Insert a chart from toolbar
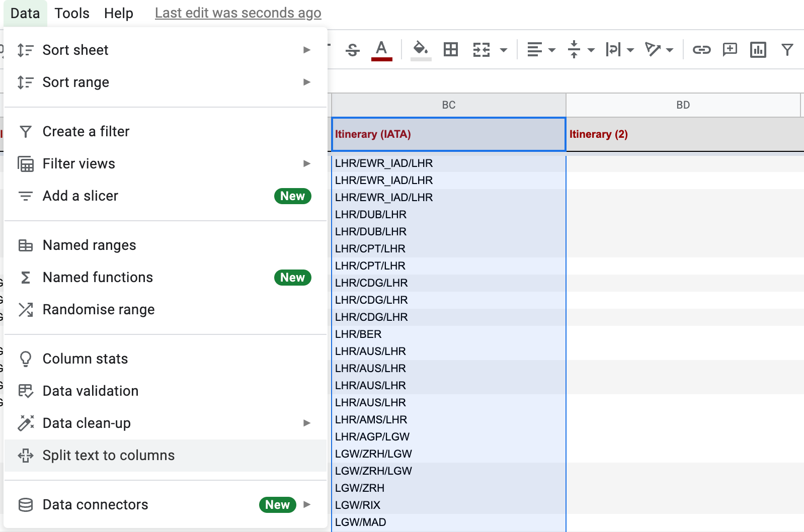The width and height of the screenshot is (804, 532). click(x=758, y=50)
